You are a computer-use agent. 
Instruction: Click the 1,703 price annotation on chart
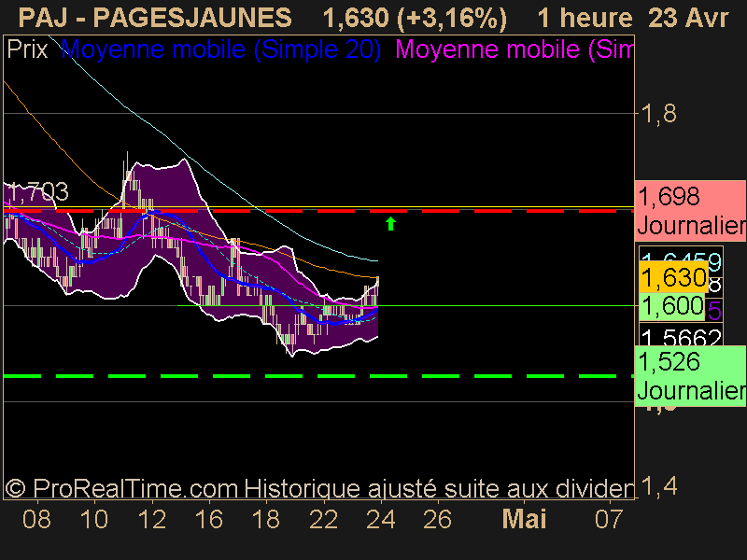point(38,192)
